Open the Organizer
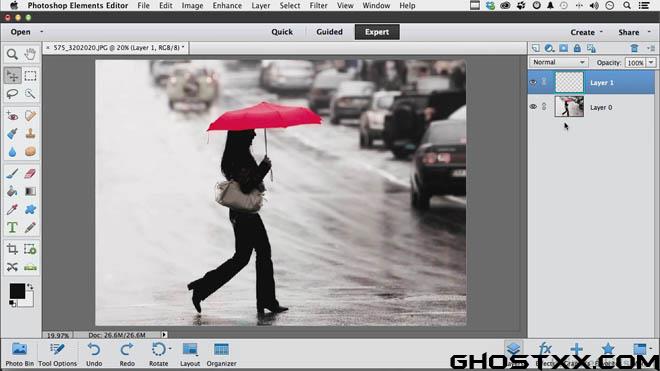660x371 pixels. click(221, 354)
